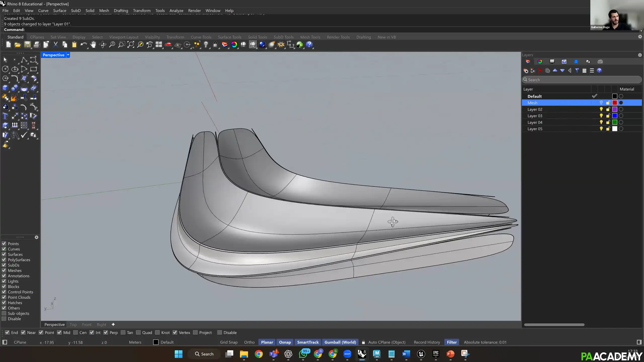This screenshot has width=644, height=362.
Task: Click the Move layer up arrow
Action: pos(555,71)
